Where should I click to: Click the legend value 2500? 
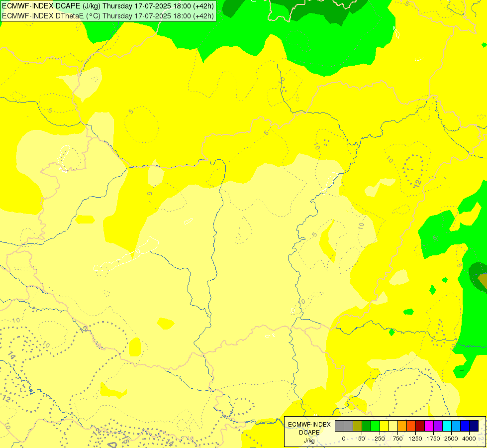coord(451,439)
